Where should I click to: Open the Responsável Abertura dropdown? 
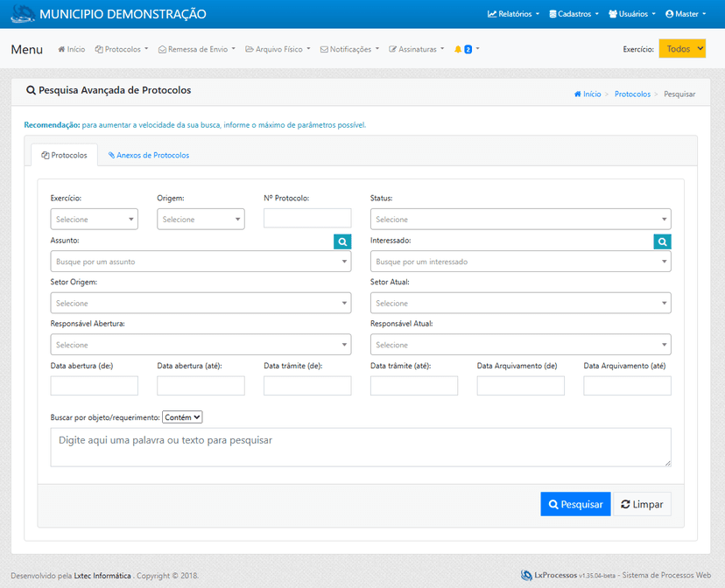tap(201, 345)
